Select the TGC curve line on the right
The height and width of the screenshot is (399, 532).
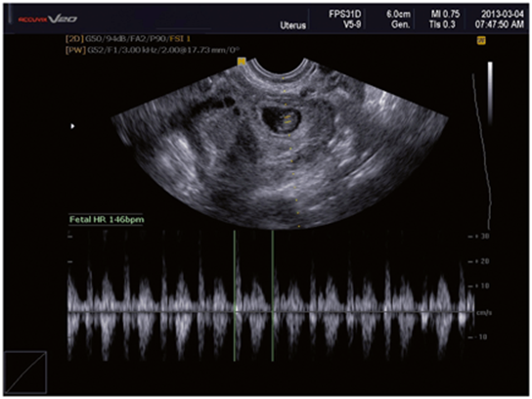click(482, 151)
